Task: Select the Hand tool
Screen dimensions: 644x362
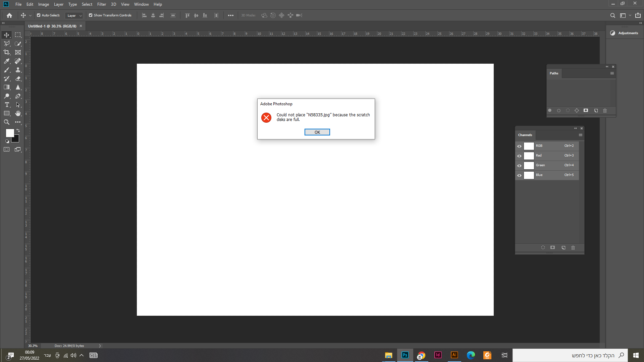Action: click(18, 114)
